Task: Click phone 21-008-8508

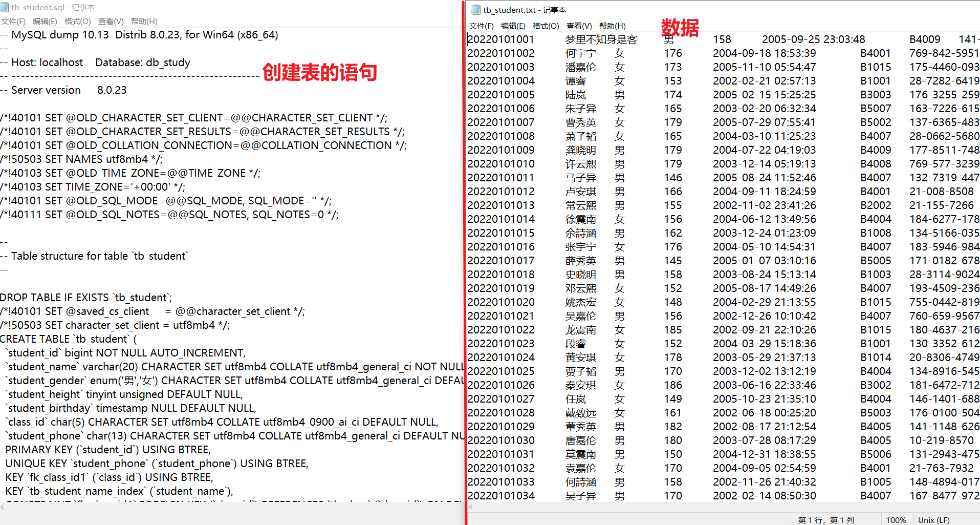Action: tap(942, 192)
